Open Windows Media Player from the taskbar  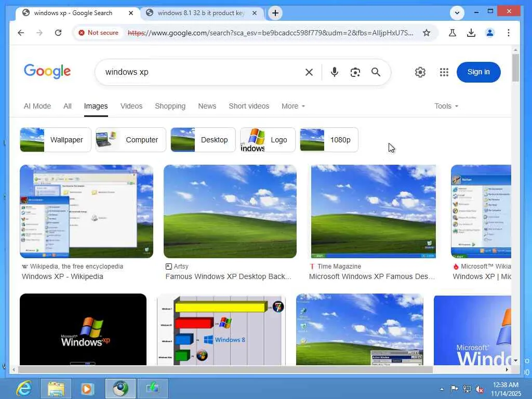[x=87, y=389]
